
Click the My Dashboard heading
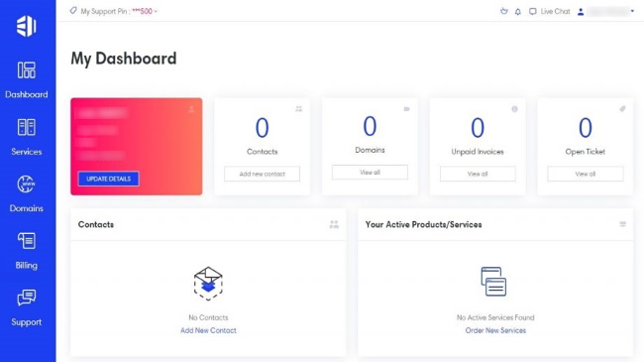[x=124, y=59]
